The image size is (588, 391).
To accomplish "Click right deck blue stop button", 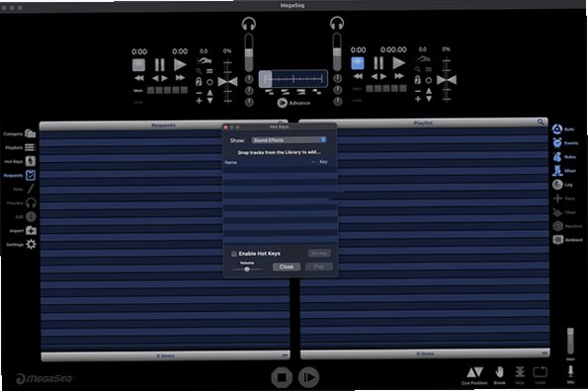I will [x=358, y=63].
